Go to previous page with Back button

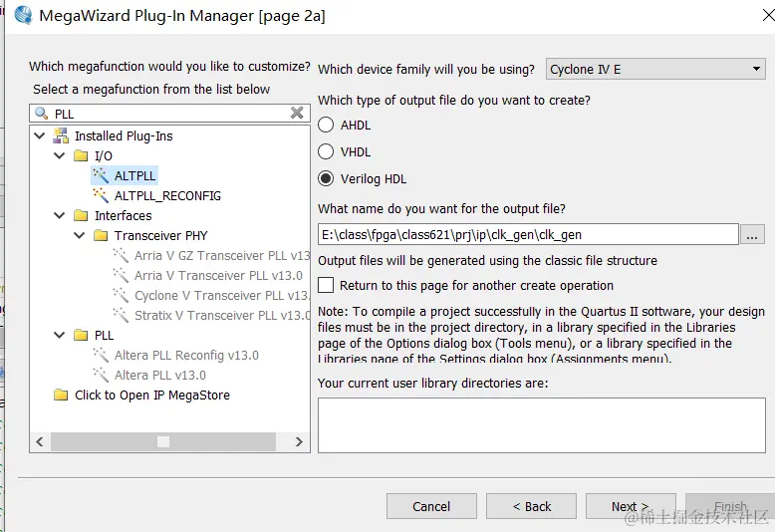[531, 506]
